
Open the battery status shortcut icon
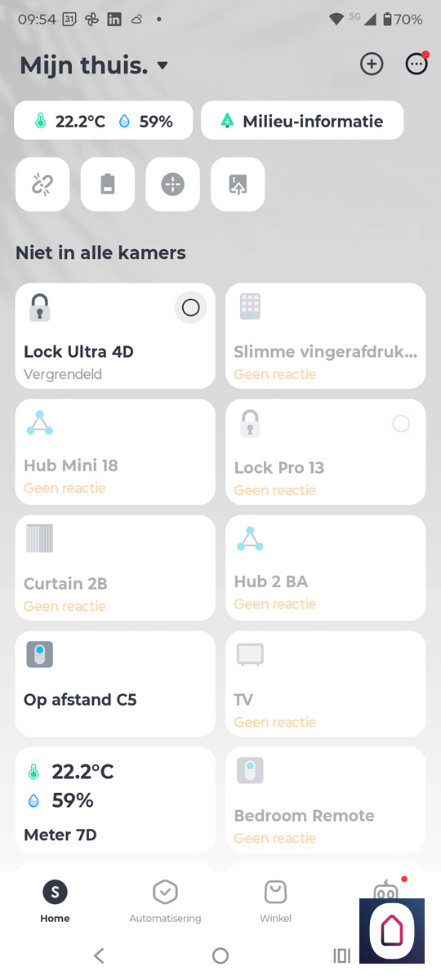pyautogui.click(x=108, y=185)
